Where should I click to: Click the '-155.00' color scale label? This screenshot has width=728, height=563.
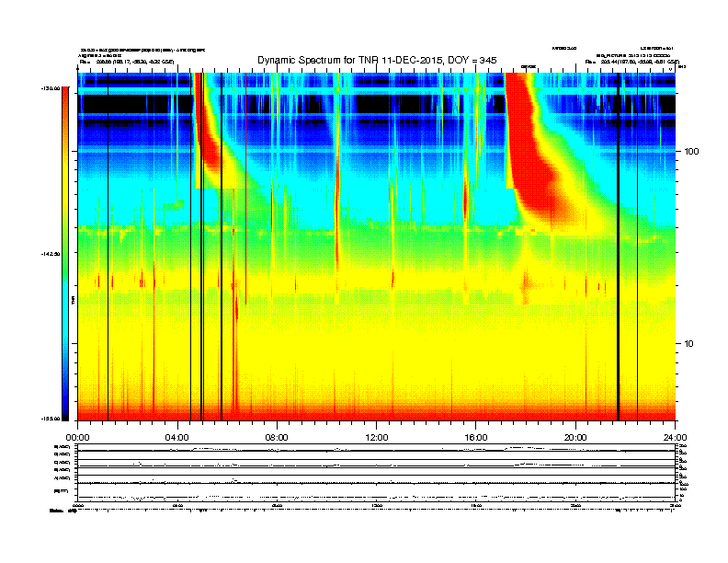pyautogui.click(x=52, y=419)
